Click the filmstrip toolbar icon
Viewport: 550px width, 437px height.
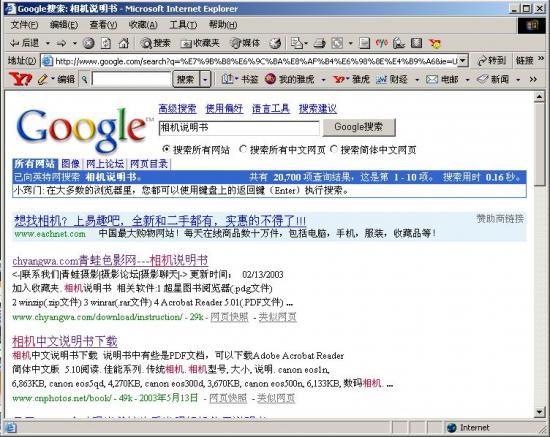[x=416, y=43]
